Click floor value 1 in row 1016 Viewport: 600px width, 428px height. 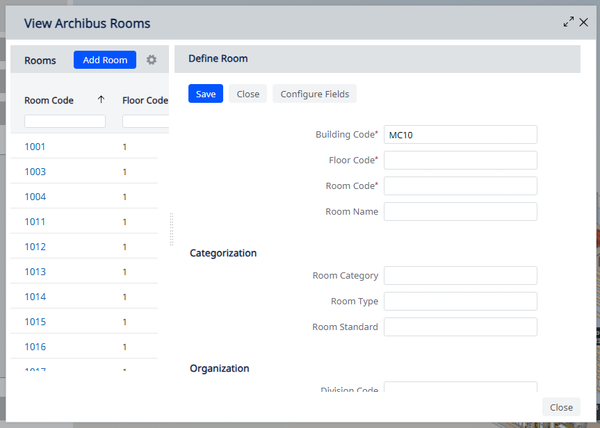point(125,347)
